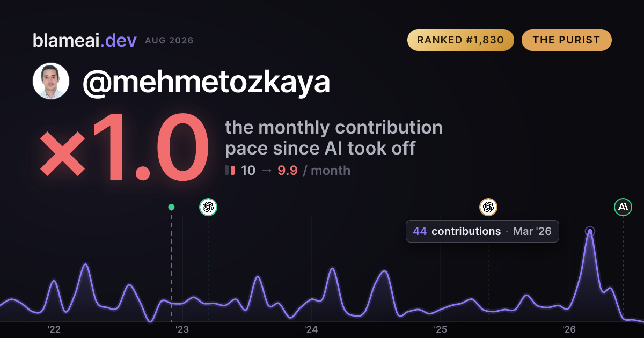Click the small bar legend icon beside 10
The height and width of the screenshot is (338, 644).
(x=230, y=171)
